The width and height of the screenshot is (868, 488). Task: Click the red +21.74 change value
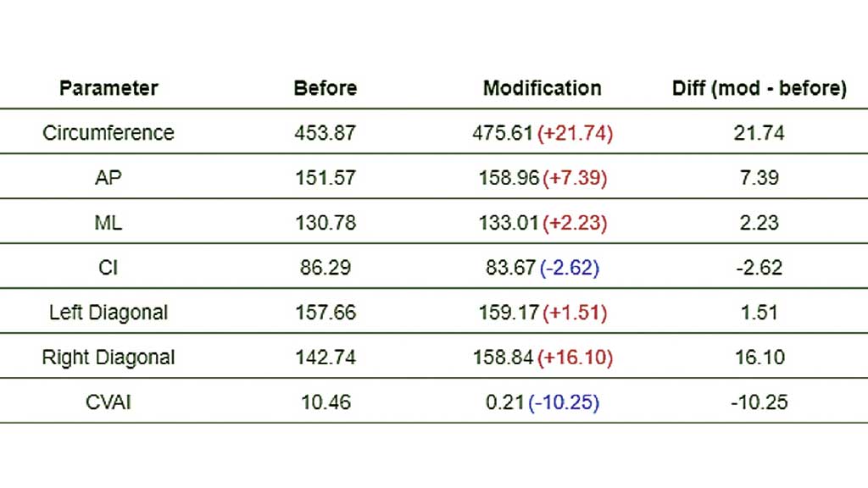pyautogui.click(x=575, y=133)
